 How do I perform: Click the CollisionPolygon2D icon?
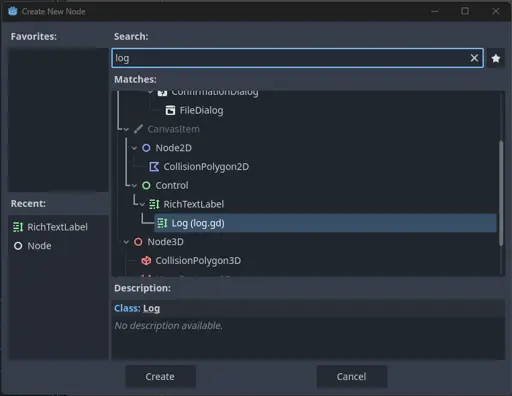click(x=154, y=167)
